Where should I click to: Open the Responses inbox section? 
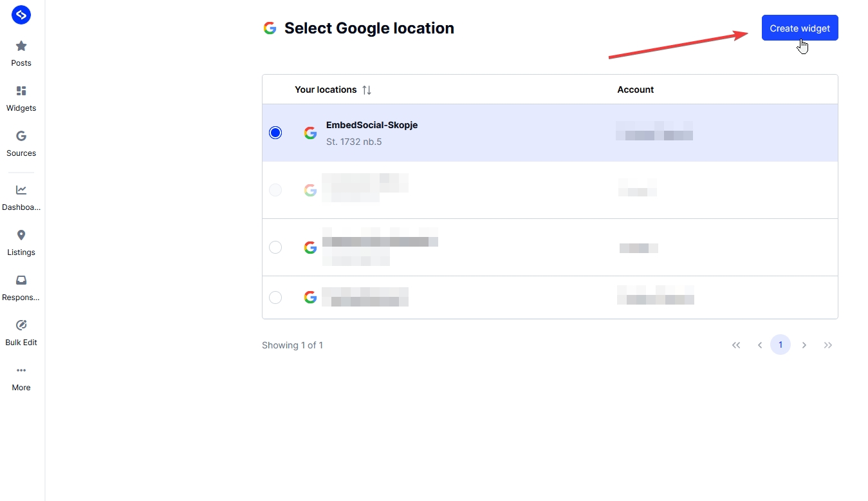(21, 288)
